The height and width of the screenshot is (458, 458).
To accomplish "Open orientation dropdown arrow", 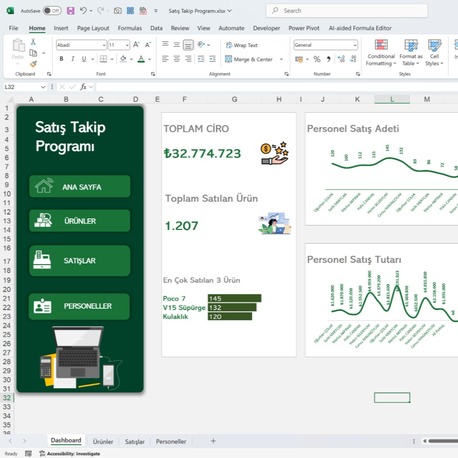I will coord(209,45).
